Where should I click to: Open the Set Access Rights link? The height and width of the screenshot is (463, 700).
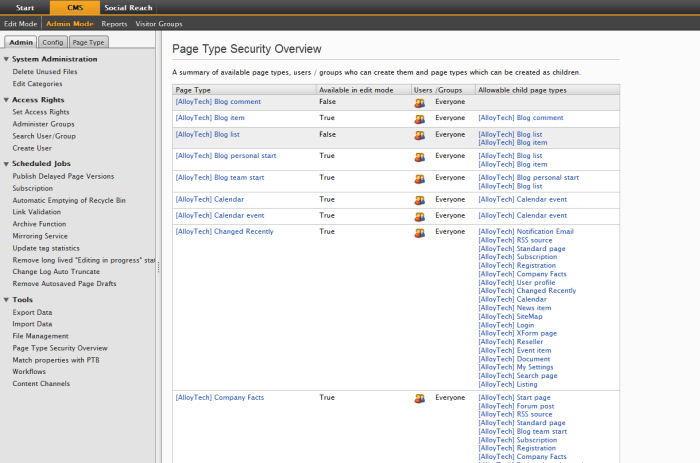[39, 112]
